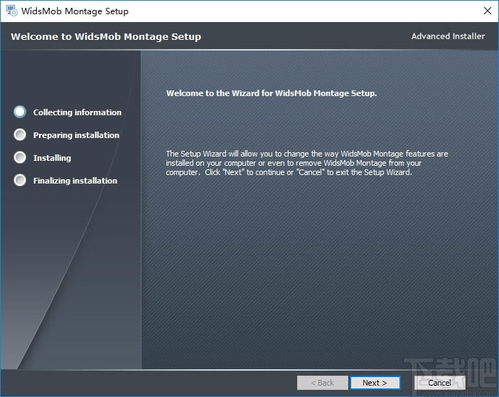Click the Preparing installation step label
The image size is (499, 397).
pyautogui.click(x=76, y=135)
